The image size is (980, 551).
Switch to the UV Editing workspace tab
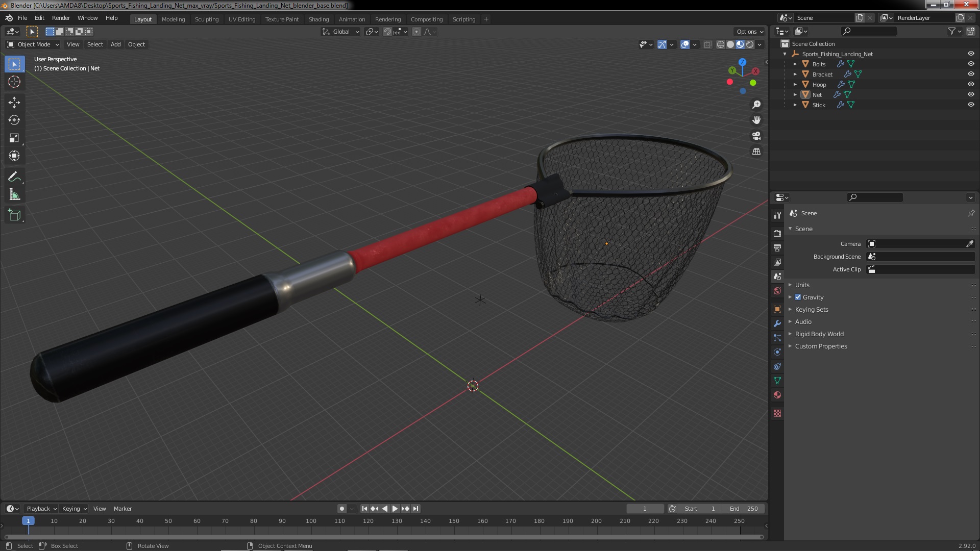[x=242, y=19]
